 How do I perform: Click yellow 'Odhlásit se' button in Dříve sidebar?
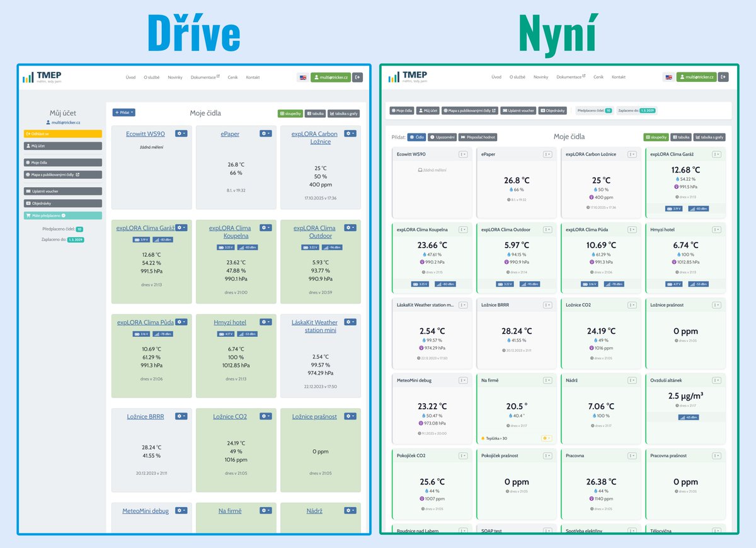(x=62, y=134)
